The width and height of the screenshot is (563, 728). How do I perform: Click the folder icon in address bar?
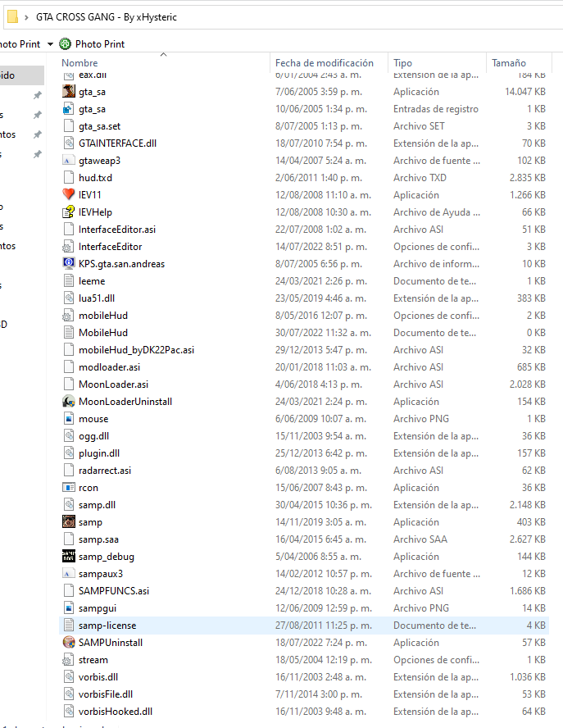click(x=13, y=17)
